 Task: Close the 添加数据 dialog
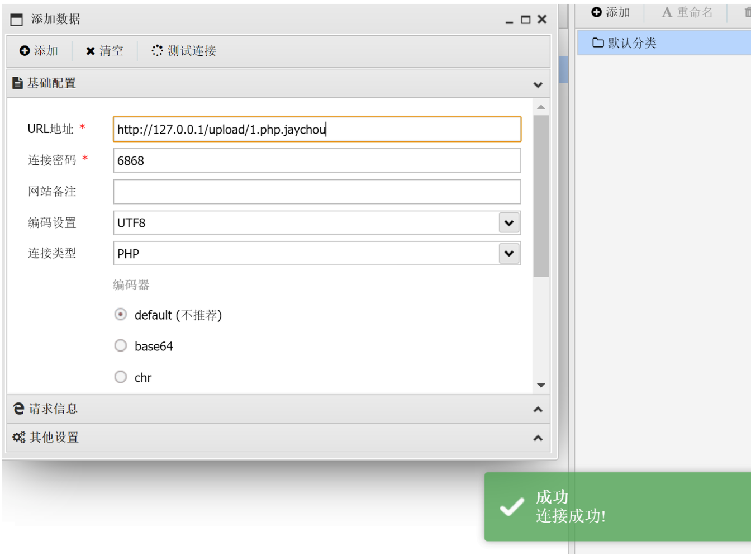542,20
